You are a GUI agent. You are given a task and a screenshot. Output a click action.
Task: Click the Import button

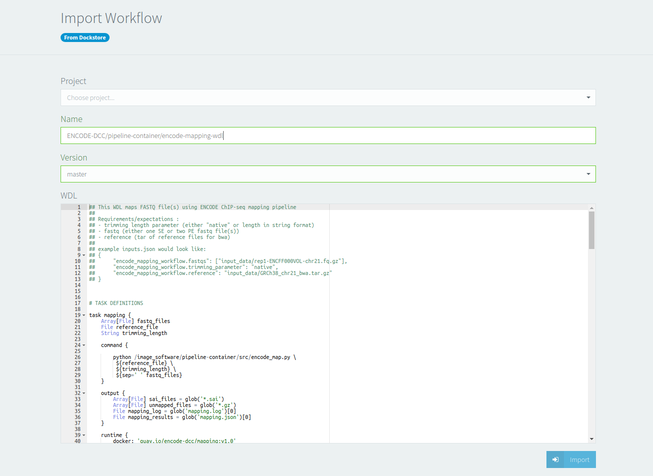point(571,459)
